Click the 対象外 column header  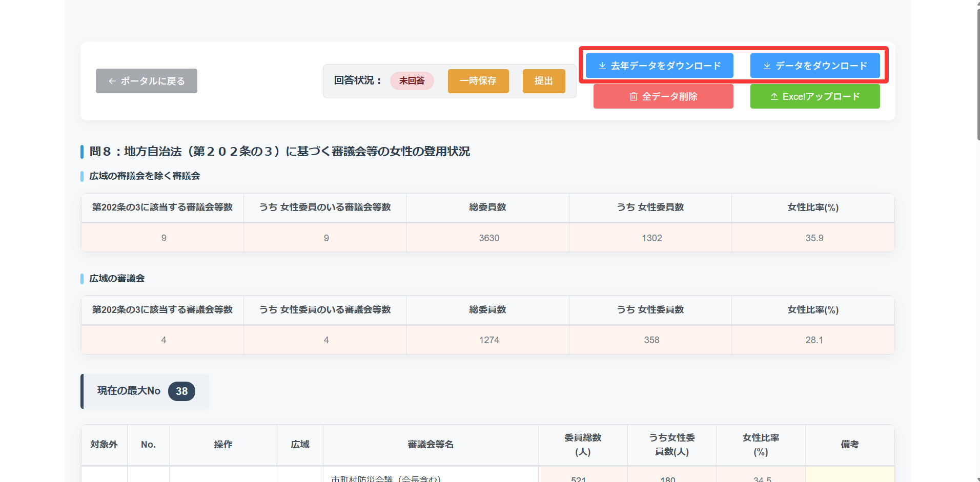pyautogui.click(x=104, y=445)
